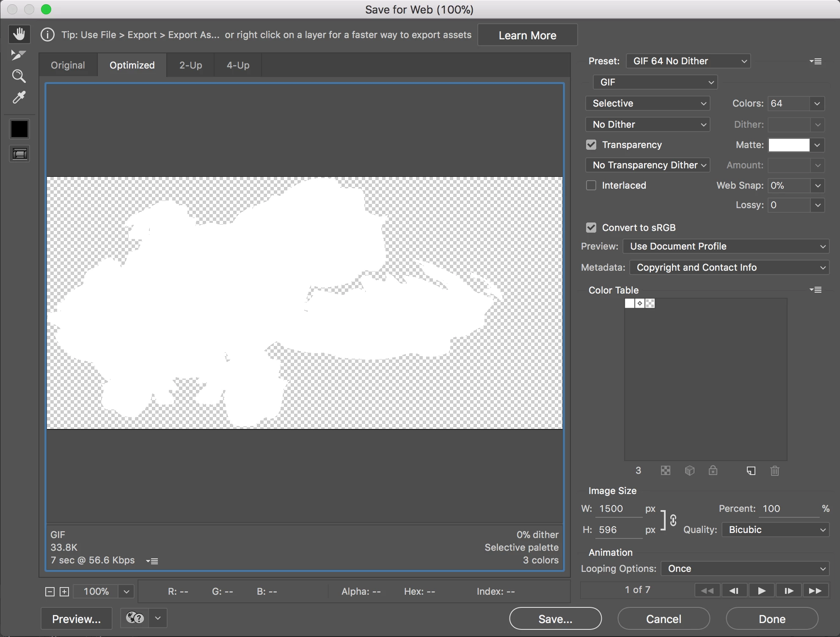Uncheck the Transparency checkbox
This screenshot has width=840, height=637.
591,145
